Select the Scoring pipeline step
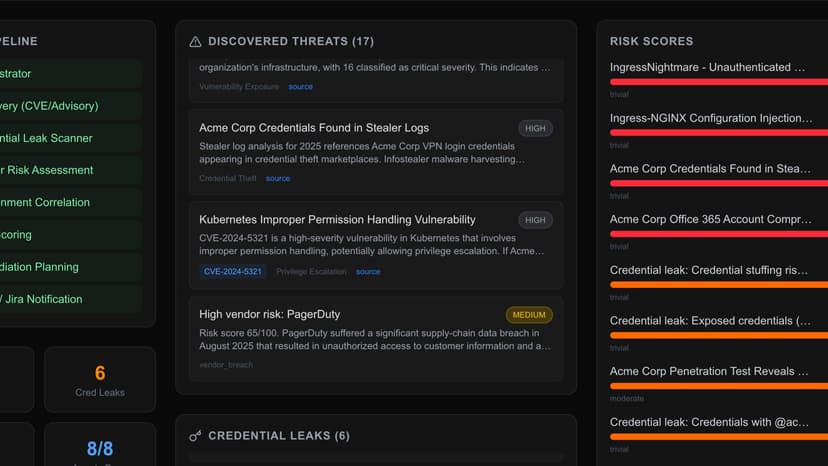828x466 pixels. pos(71,235)
